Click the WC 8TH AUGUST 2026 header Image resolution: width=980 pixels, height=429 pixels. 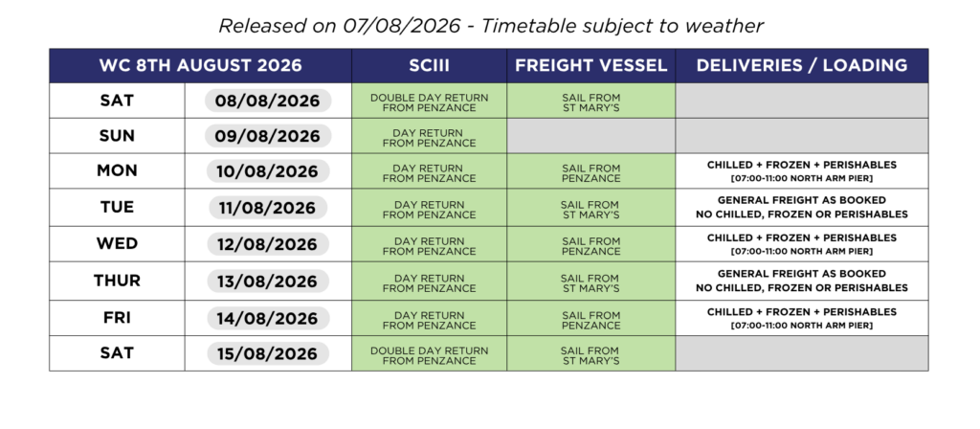tap(200, 66)
